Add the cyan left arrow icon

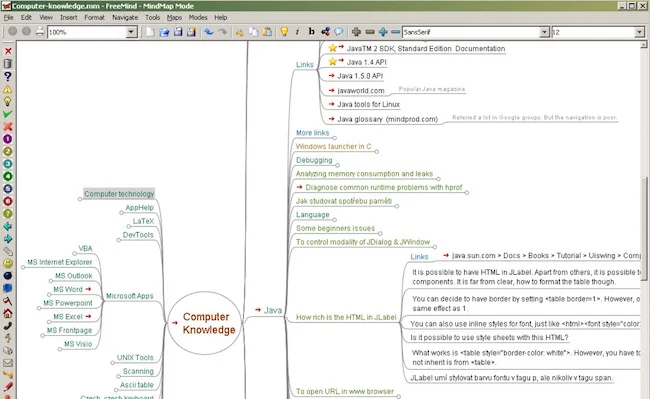pyautogui.click(x=7, y=226)
